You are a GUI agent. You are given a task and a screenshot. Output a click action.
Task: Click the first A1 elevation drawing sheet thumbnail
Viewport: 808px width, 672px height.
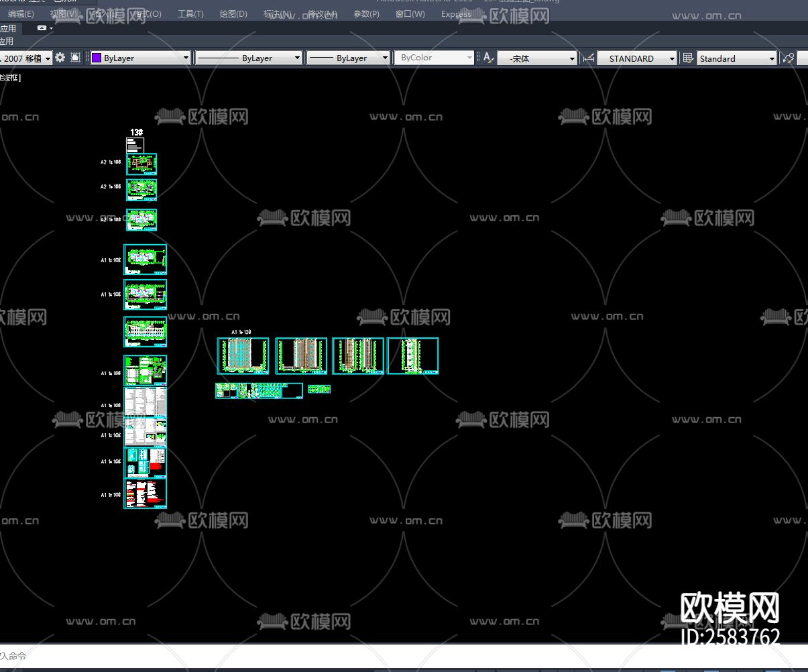click(x=243, y=355)
